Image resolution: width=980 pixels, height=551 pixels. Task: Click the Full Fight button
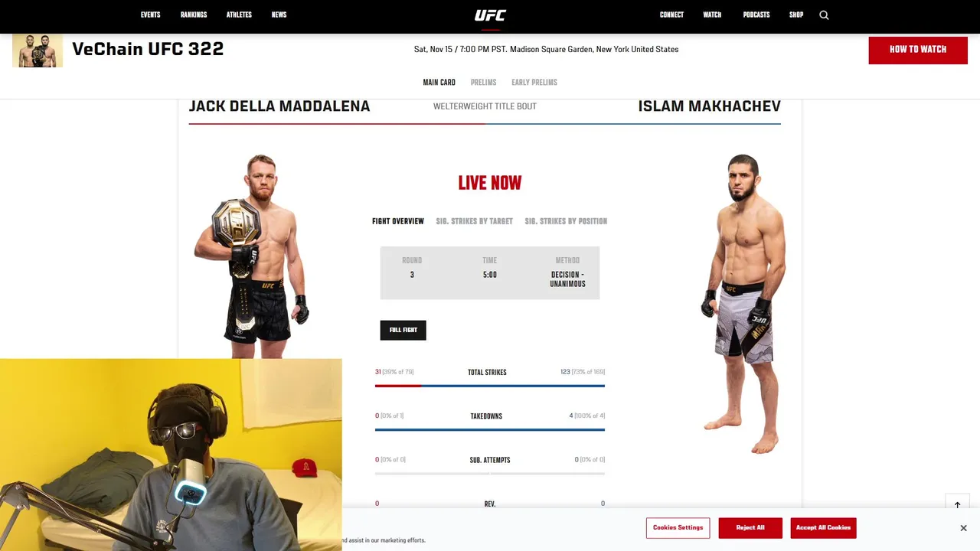tap(403, 331)
